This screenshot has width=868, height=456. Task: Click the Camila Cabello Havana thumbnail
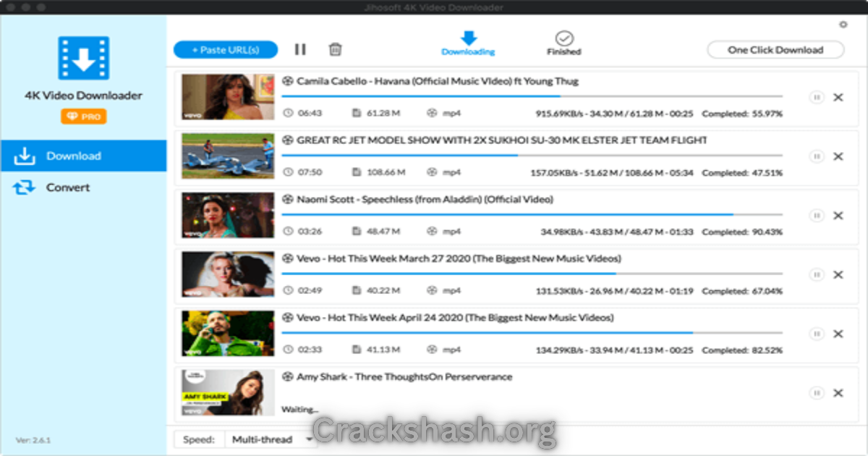pos(228,97)
